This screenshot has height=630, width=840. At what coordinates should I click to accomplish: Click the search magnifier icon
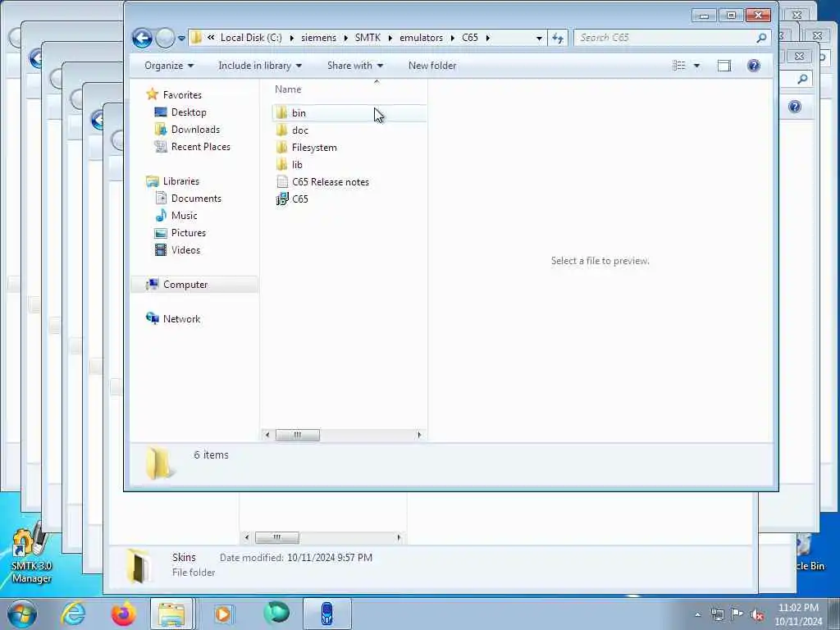coord(761,38)
